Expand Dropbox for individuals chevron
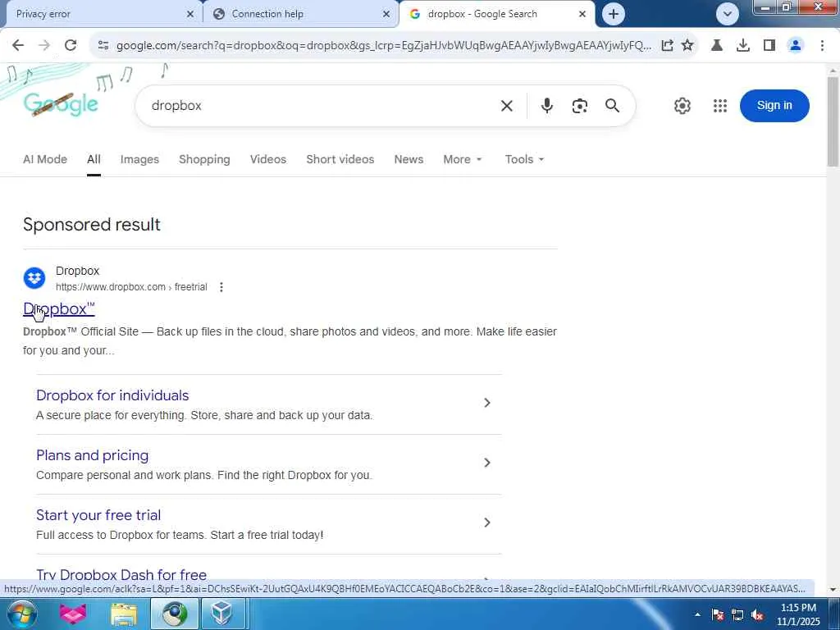Image resolution: width=840 pixels, height=630 pixels. coord(487,403)
